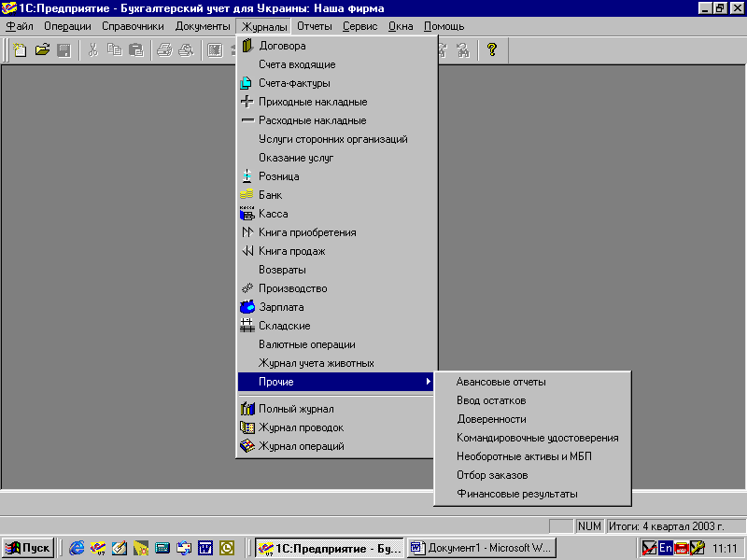Click the calculator quick launch icon
The width and height of the screenshot is (747, 560).
162,548
